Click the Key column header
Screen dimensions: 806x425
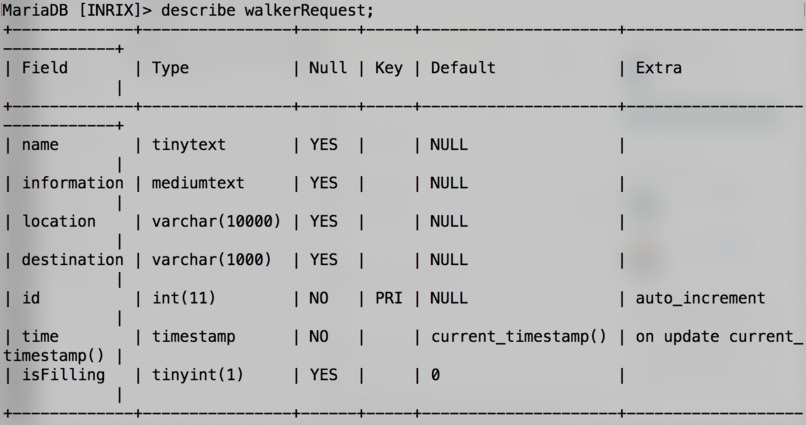389,68
